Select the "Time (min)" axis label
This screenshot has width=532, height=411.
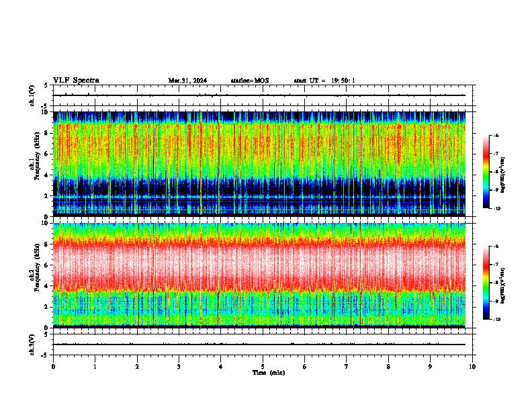click(269, 373)
